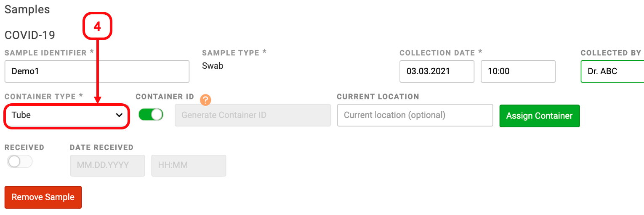
Task: Toggle off the Container ID auto-generate switch
Action: 151,115
